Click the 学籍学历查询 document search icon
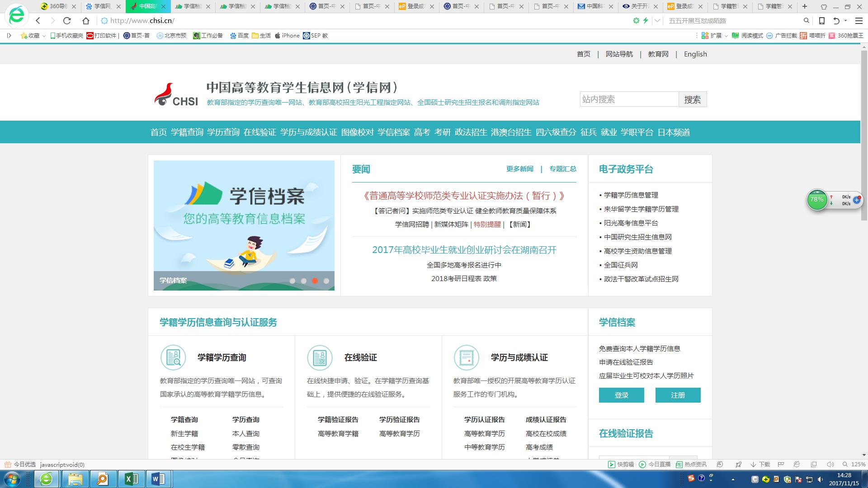868x488 pixels. click(x=173, y=357)
